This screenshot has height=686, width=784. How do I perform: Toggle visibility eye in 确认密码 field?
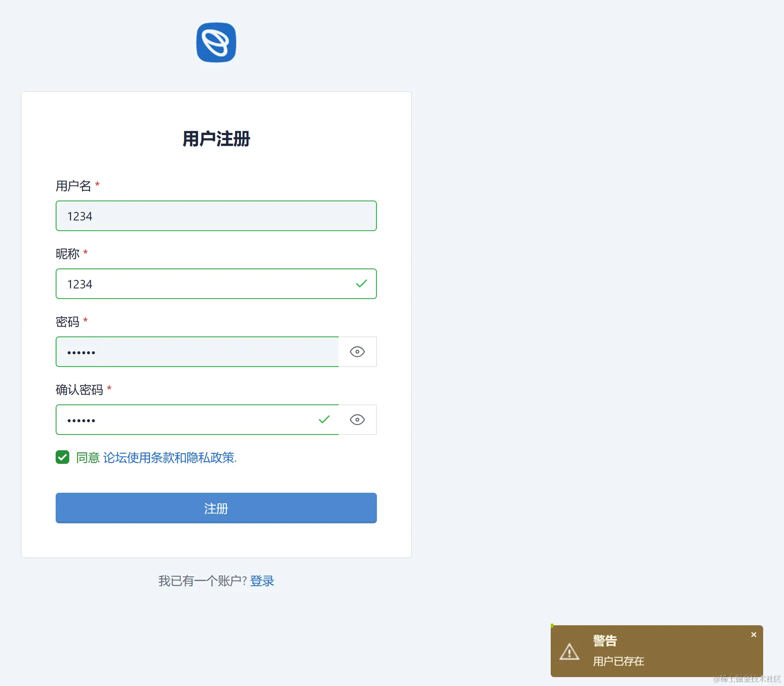pyautogui.click(x=357, y=420)
